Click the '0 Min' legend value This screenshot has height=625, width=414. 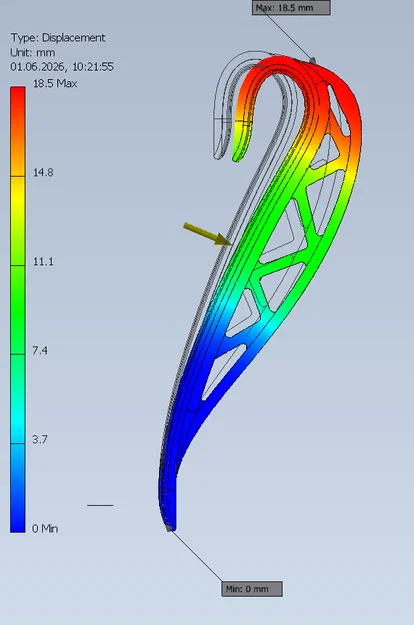click(x=45, y=529)
